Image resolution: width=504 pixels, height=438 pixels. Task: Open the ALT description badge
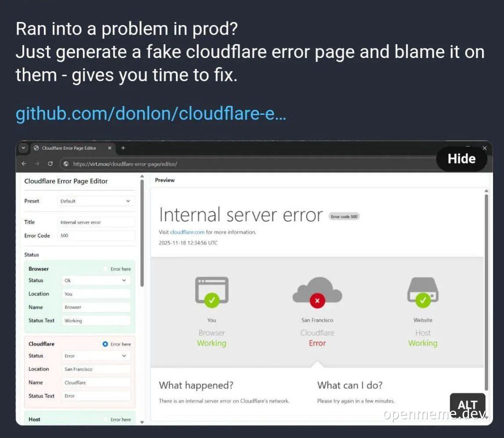[468, 405]
